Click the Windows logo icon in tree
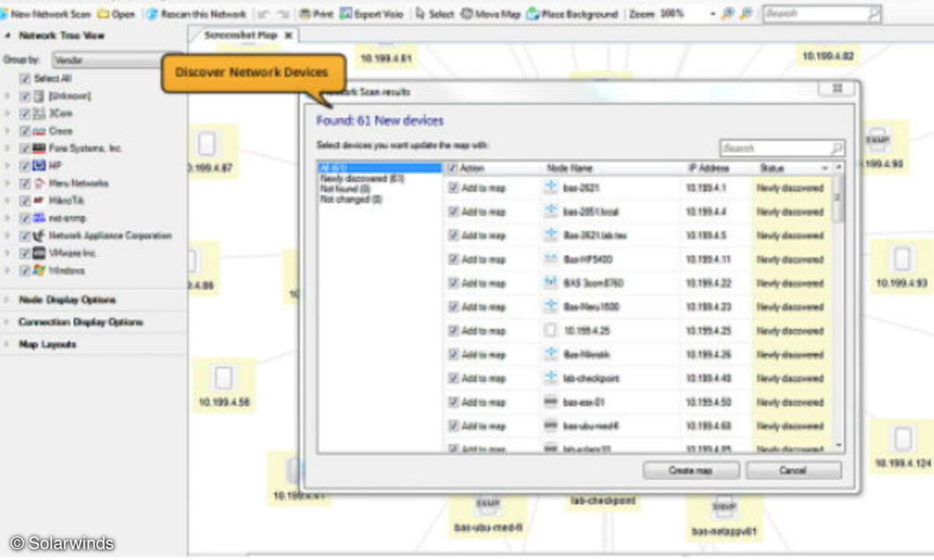The image size is (934, 560). tap(39, 271)
